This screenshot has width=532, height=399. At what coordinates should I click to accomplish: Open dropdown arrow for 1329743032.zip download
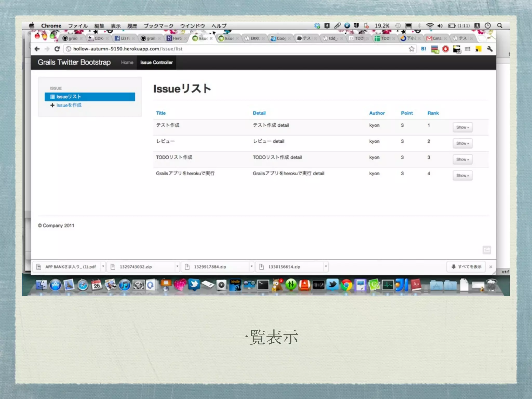click(x=177, y=267)
